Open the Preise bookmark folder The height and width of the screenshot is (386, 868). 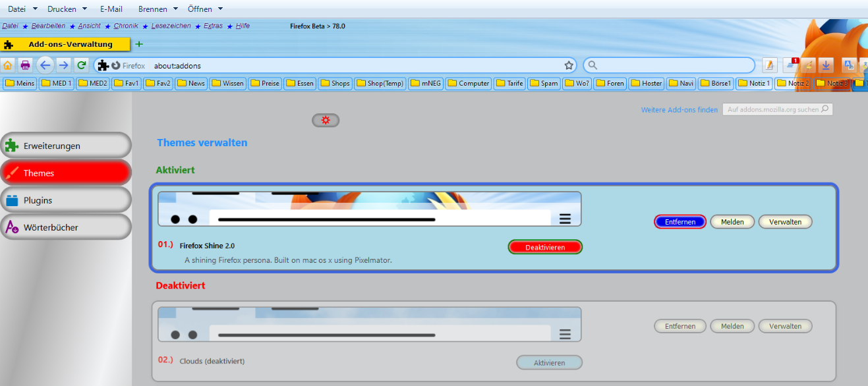click(265, 84)
